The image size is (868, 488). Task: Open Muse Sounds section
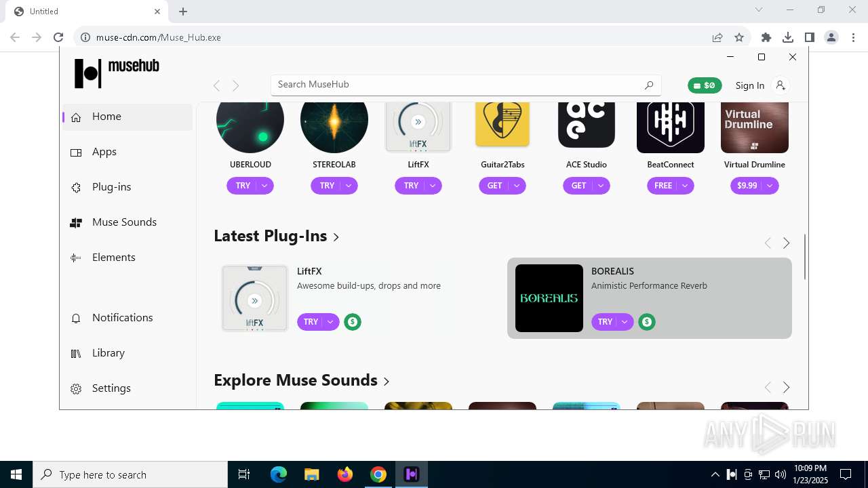point(128,222)
